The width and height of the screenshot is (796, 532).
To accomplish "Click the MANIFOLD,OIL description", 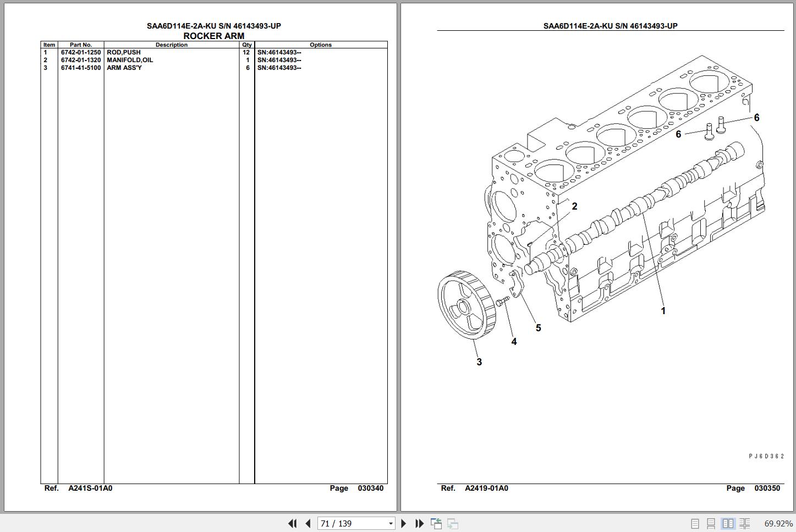I will pyautogui.click(x=130, y=60).
